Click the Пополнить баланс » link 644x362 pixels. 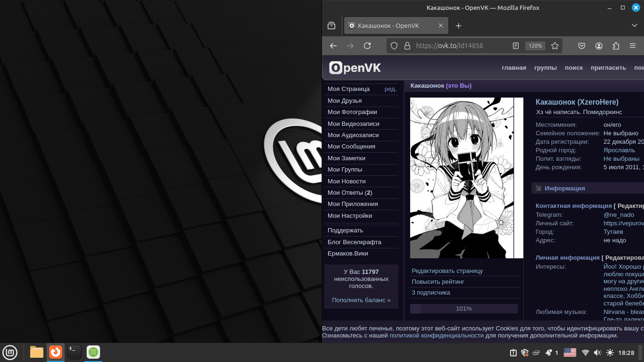click(x=361, y=300)
